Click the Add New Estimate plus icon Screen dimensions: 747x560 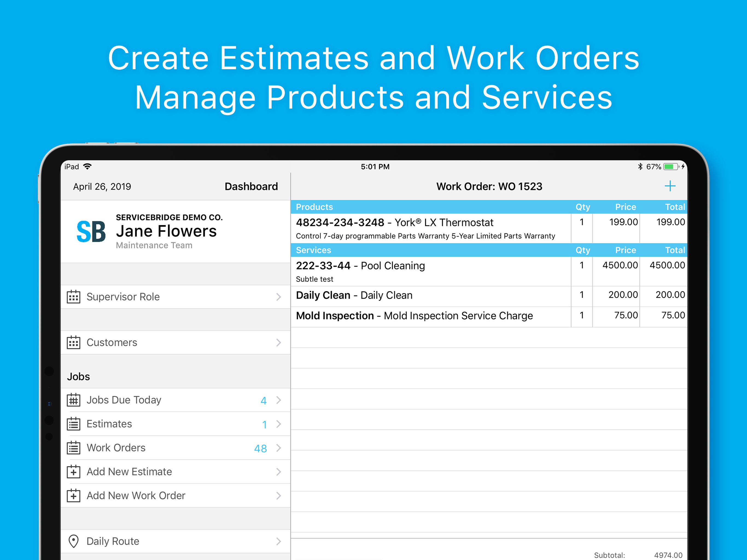pos(74,472)
